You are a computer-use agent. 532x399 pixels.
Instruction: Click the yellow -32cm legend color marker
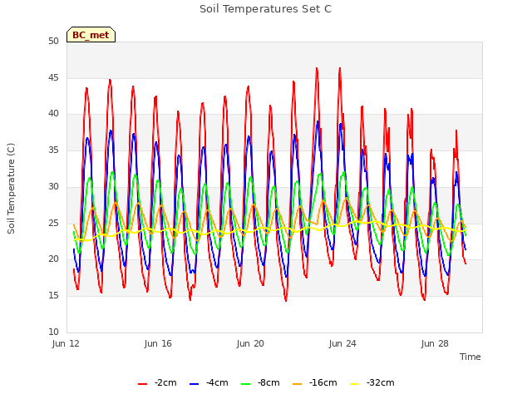pyautogui.click(x=355, y=384)
